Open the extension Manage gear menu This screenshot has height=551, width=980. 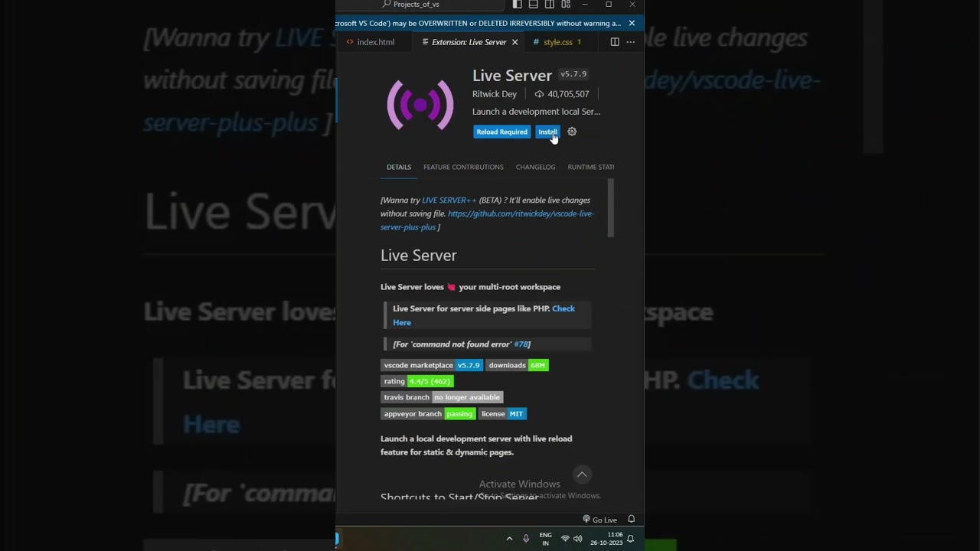[572, 132]
